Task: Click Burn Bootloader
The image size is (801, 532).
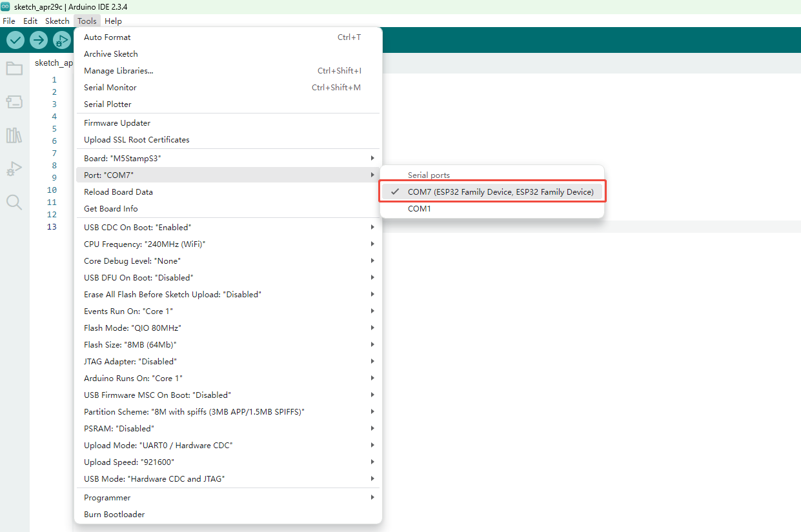Action: coord(228,515)
